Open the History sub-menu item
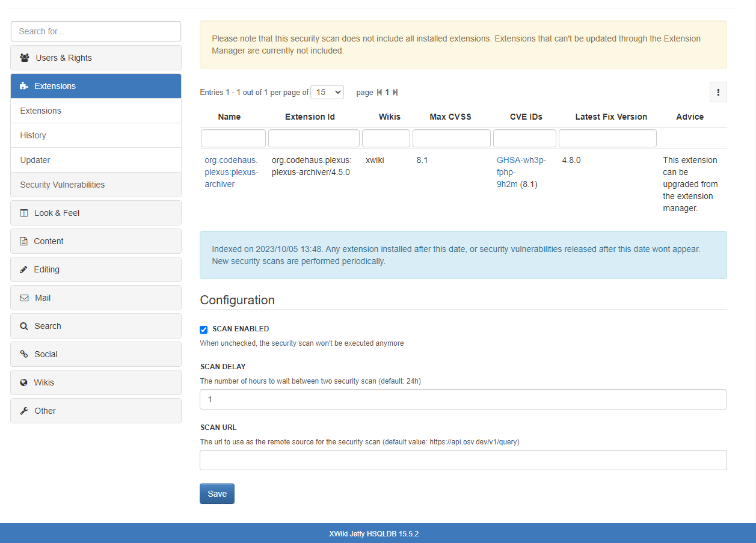The height and width of the screenshot is (543, 756). click(x=96, y=135)
